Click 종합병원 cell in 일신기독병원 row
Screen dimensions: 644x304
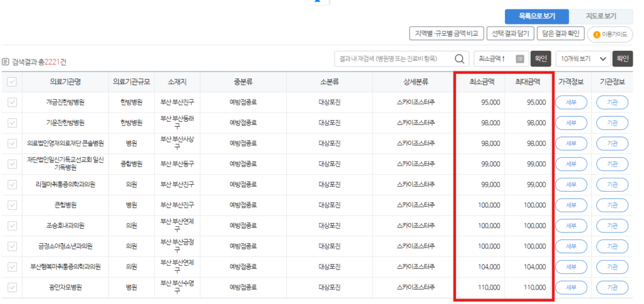(x=131, y=164)
